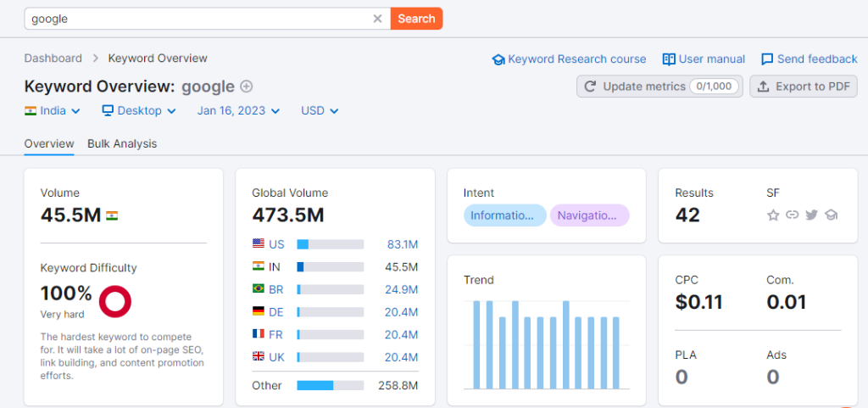Click the UK flag icon
The width and height of the screenshot is (868, 408).
(258, 357)
